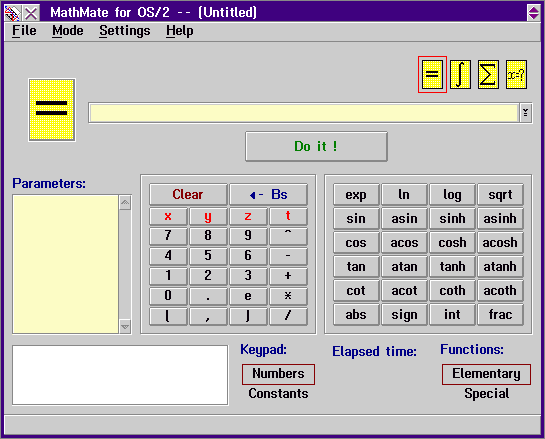Click the close parenthesis key
This screenshot has height=439, width=545.
248,316
